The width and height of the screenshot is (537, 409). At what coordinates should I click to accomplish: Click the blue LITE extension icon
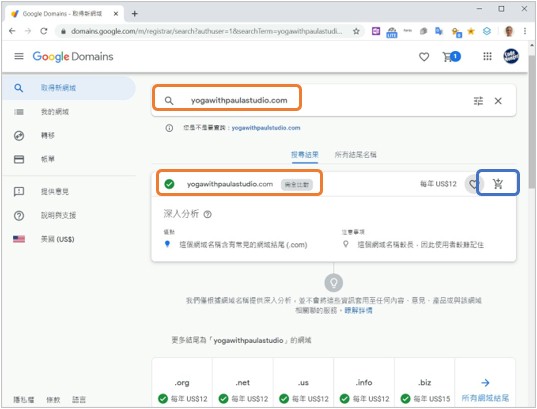(x=392, y=32)
